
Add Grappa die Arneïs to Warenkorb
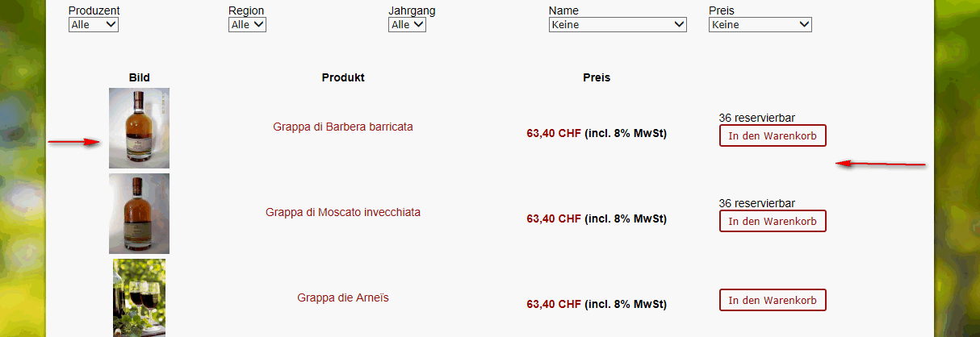click(x=773, y=301)
